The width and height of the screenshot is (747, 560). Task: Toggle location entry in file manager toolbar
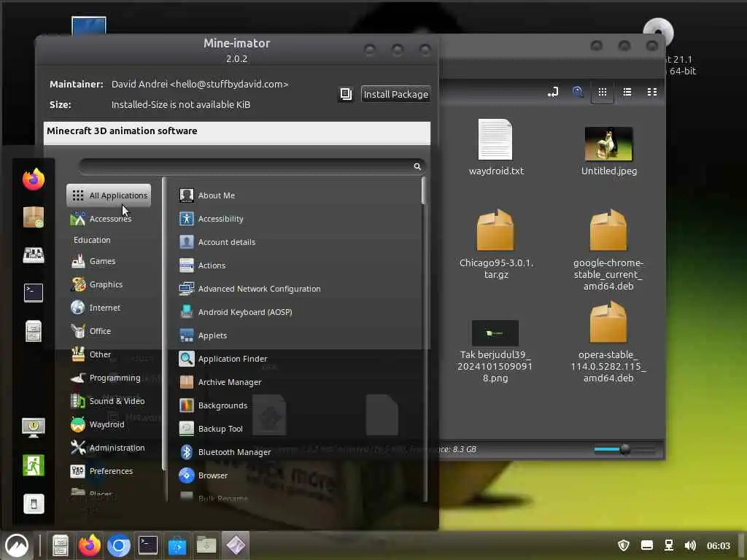pos(553,92)
